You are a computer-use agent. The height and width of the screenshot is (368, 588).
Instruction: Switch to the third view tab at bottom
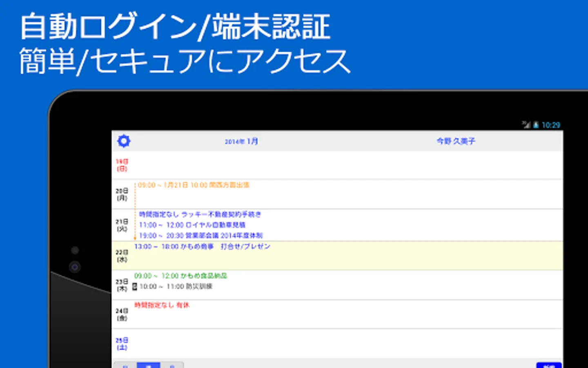coord(172,365)
